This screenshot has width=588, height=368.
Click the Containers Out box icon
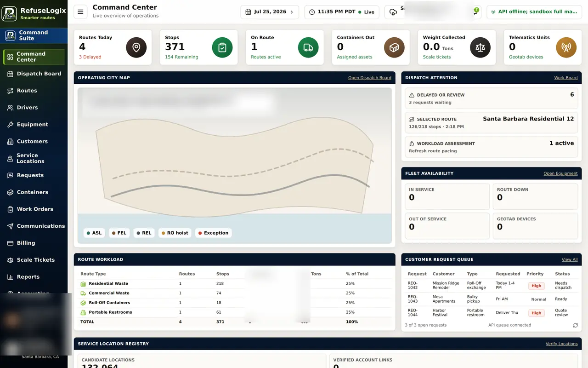click(x=394, y=47)
